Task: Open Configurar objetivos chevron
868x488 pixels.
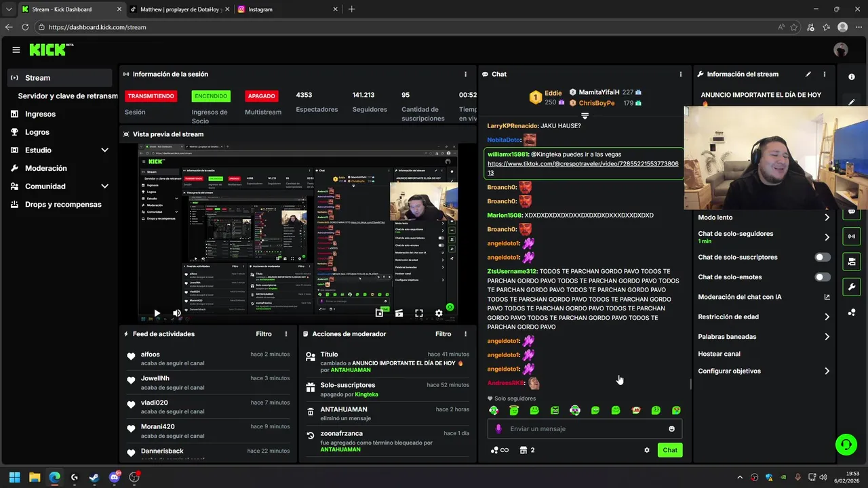Action: pos(827,371)
